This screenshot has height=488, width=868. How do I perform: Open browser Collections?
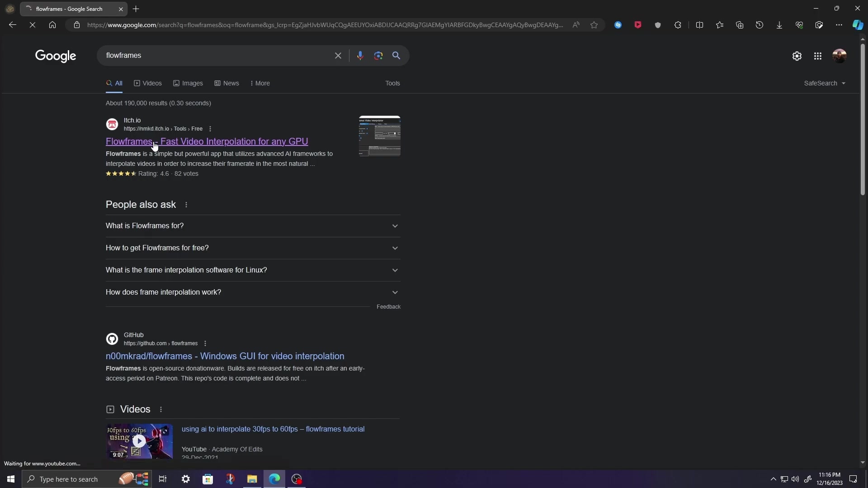[x=740, y=25]
